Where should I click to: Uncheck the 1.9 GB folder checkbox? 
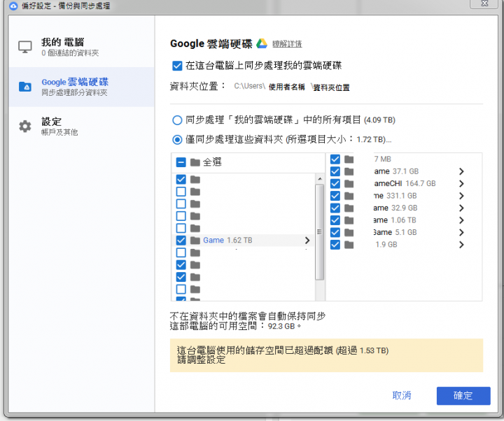(x=335, y=245)
